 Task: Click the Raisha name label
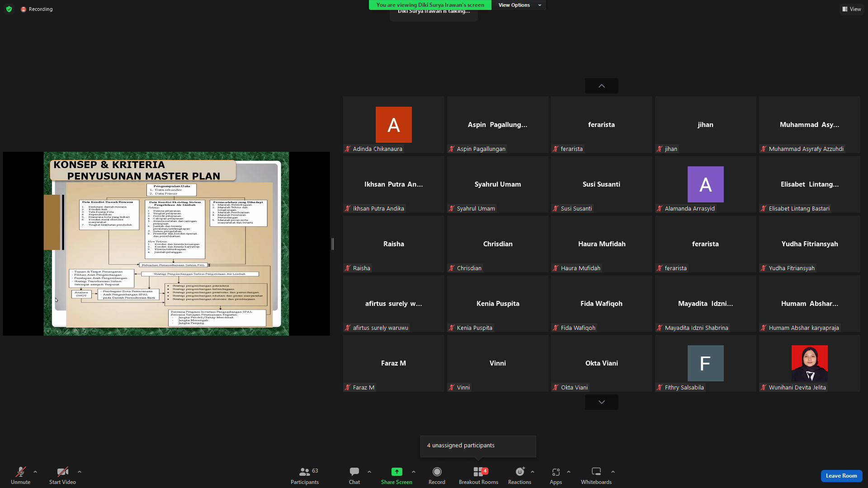[361, 268]
